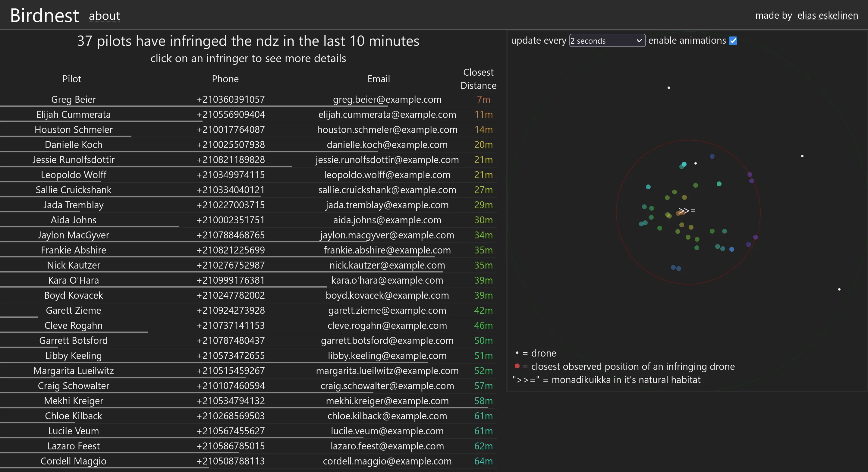Screen dimensions: 868x472
Task: Click email greg.beier@example.com
Action: (x=387, y=99)
